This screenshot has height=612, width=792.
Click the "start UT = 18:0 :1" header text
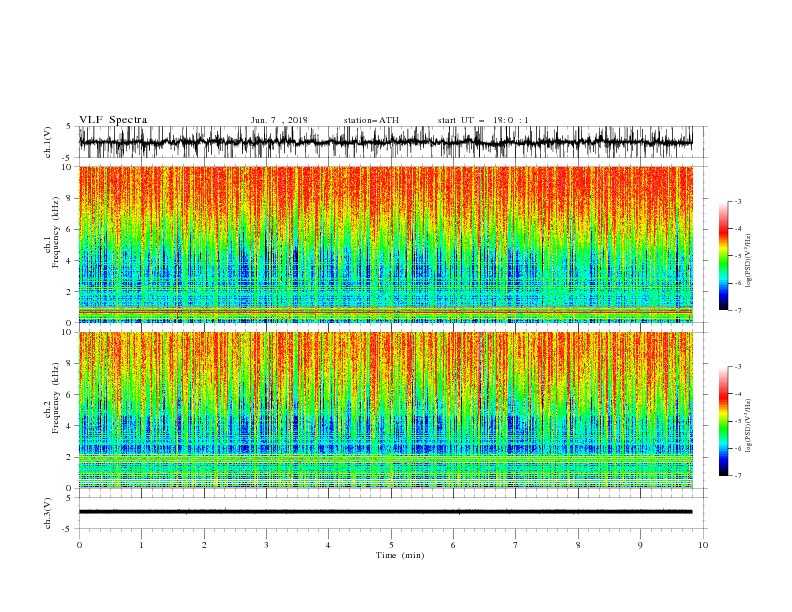point(483,120)
